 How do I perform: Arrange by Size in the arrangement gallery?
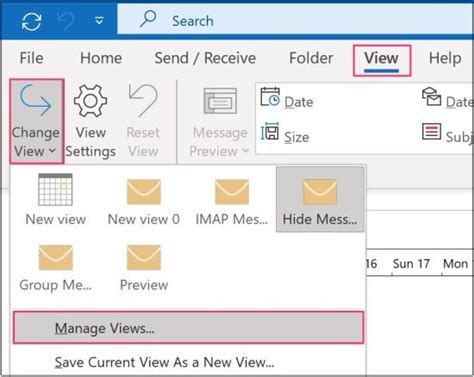coord(285,134)
